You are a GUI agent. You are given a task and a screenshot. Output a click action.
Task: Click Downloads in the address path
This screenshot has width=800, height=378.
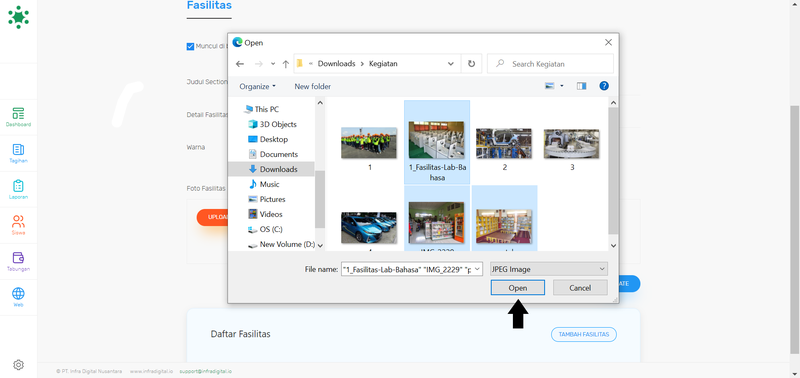[336, 64]
